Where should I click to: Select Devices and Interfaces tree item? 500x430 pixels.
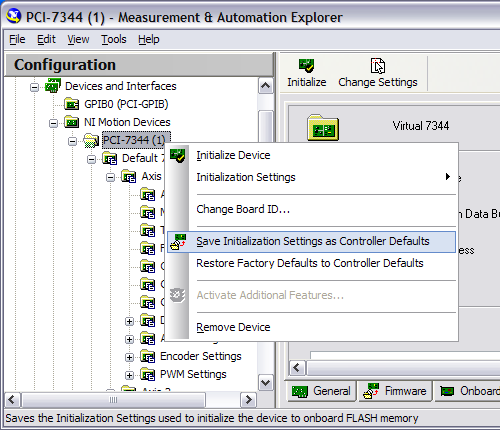pos(121,86)
